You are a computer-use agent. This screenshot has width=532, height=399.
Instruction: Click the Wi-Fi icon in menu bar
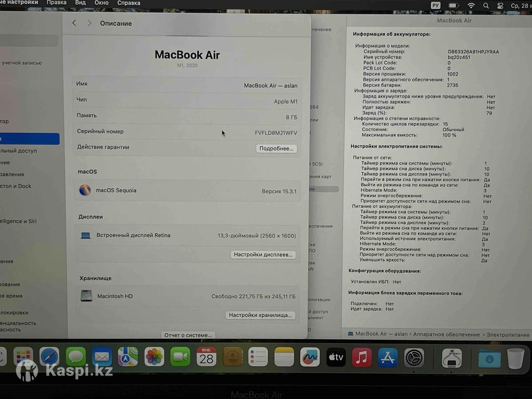pos(471,5)
